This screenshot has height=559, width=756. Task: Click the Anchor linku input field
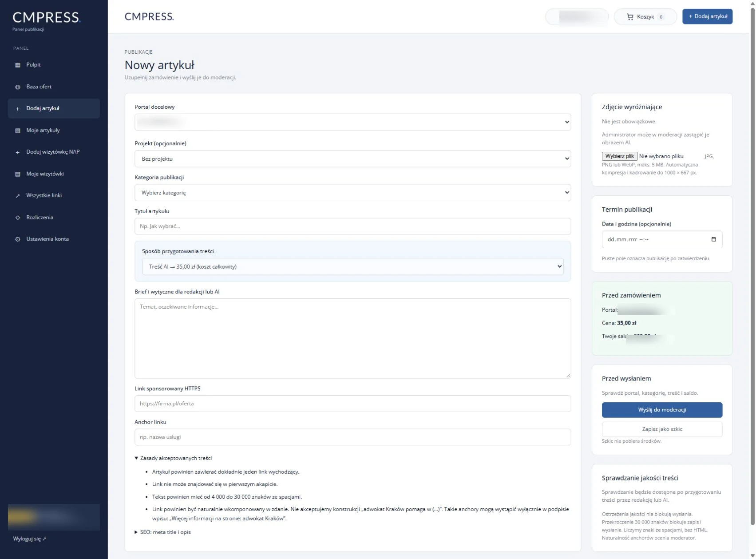click(x=352, y=437)
